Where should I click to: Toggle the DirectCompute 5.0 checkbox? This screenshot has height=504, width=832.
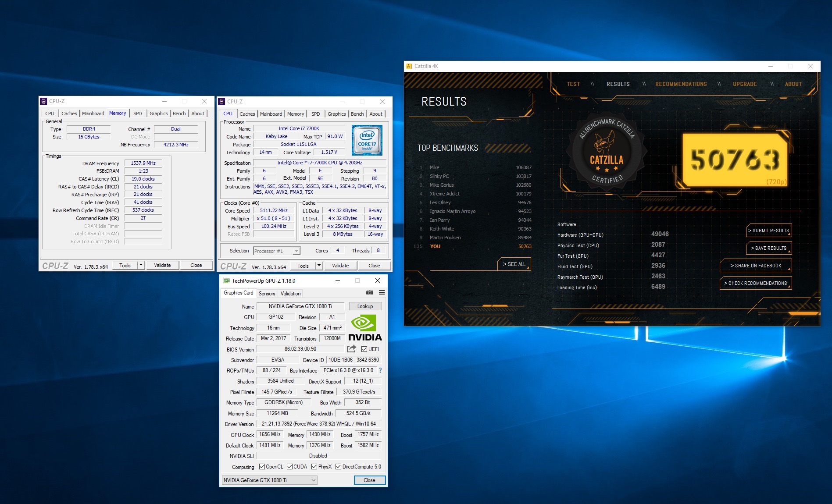338,467
